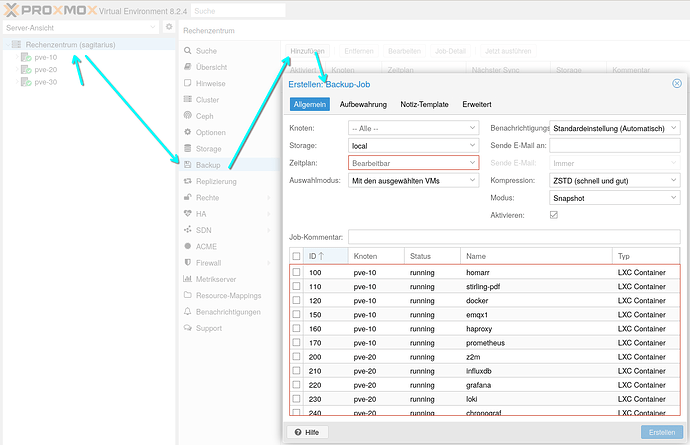
Task: Open the Server-Ansicht view selector
Action: (81, 27)
